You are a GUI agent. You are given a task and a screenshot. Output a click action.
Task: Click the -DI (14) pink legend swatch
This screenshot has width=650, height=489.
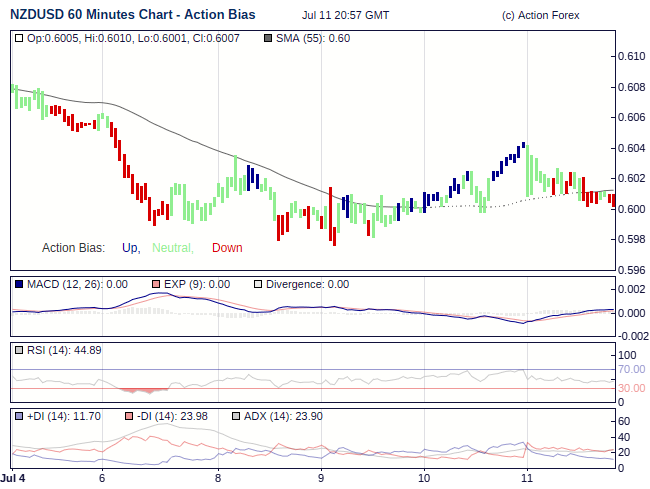pos(127,416)
